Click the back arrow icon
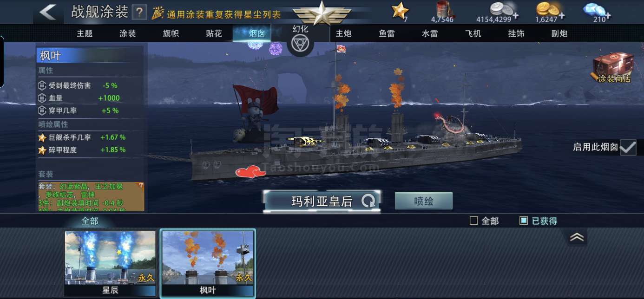This screenshot has height=299, width=644. [x=48, y=12]
